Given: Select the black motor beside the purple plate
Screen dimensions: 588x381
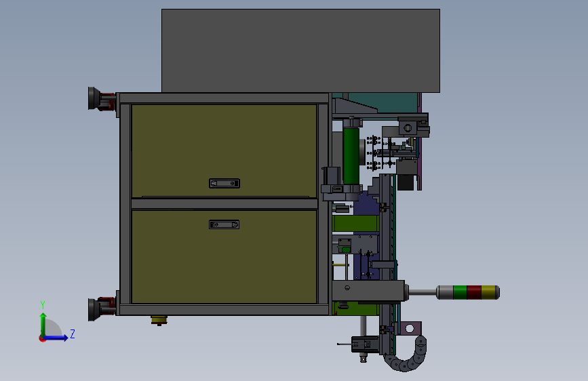Looking at the screenshot, I should [x=406, y=182].
